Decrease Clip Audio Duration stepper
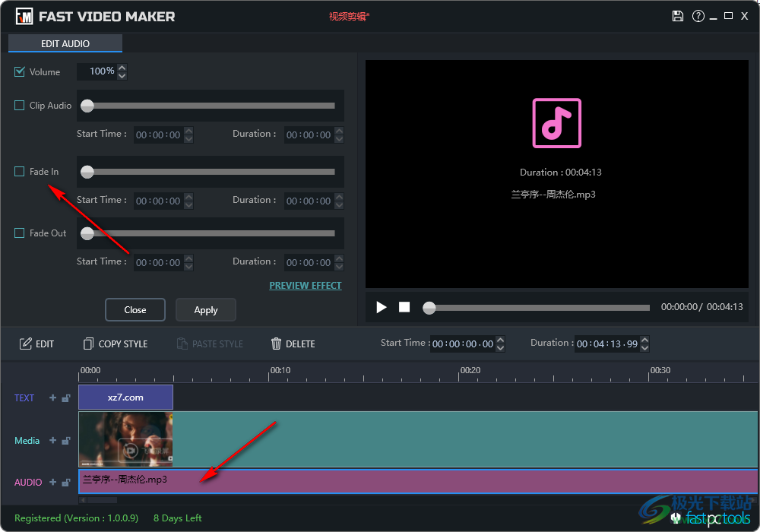Screen dimensions: 760x532 click(x=339, y=139)
